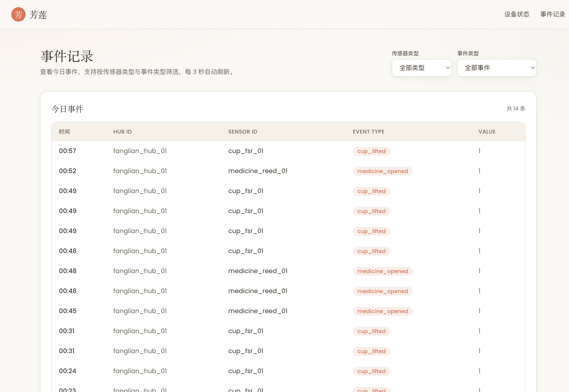Image resolution: width=569 pixels, height=392 pixels.
Task: Click the subtitle mentioning 每 3 秒自动刷新
Action: (138, 72)
